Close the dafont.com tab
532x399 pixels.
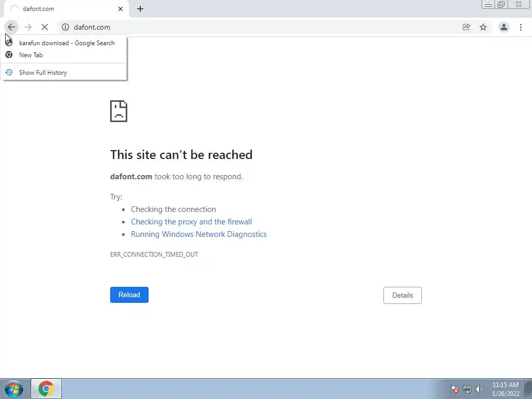tap(121, 9)
